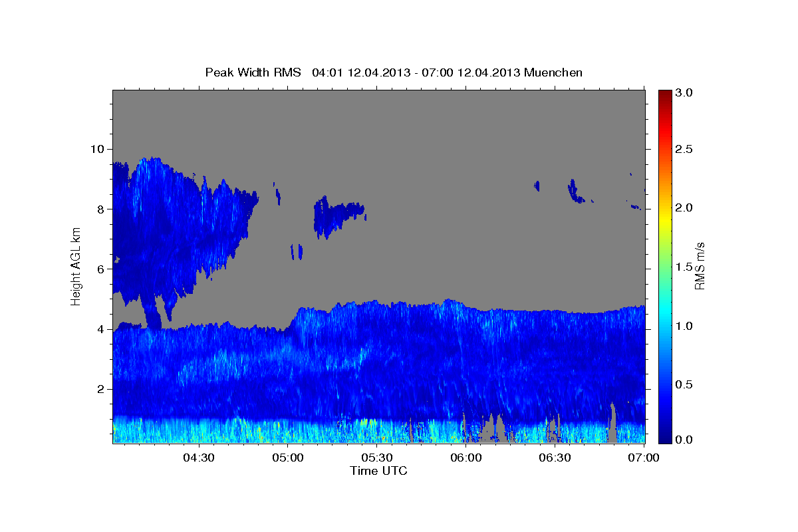Click the 05:00 time tick label
798x532 pixels.
tap(289, 458)
